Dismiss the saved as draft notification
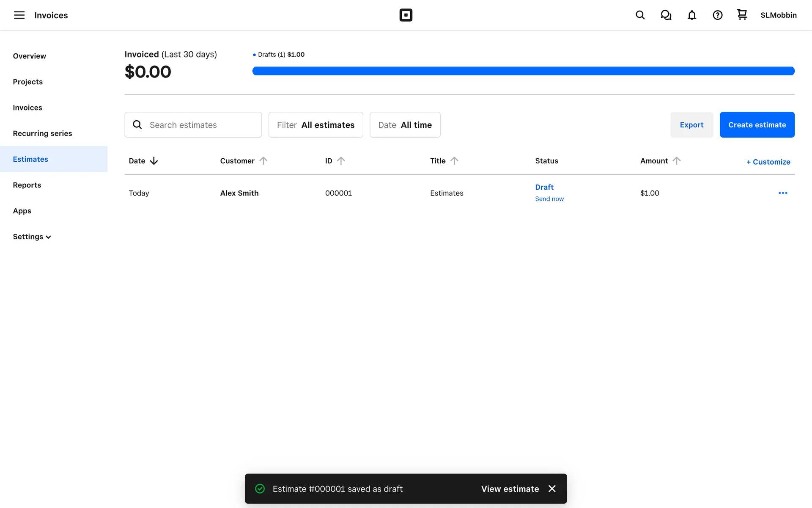This screenshot has height=508, width=812. tap(552, 489)
